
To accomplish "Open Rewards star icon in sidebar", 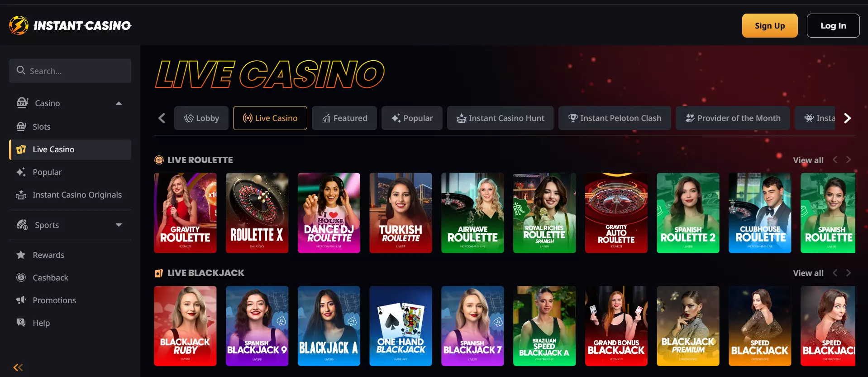I will click(x=21, y=255).
